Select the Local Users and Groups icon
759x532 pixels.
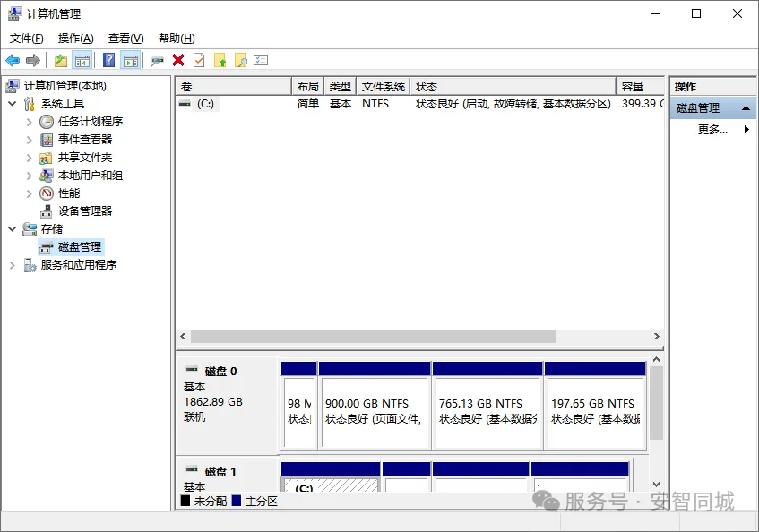coord(47,176)
